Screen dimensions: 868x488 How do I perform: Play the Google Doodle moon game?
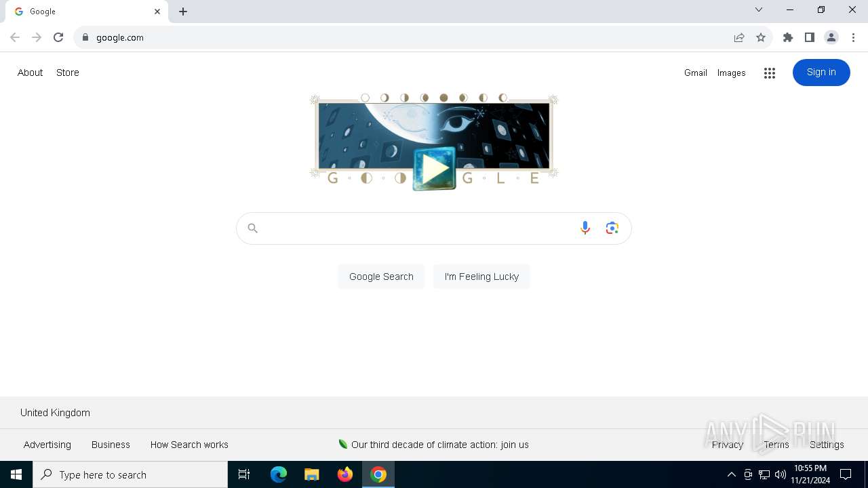(434, 169)
